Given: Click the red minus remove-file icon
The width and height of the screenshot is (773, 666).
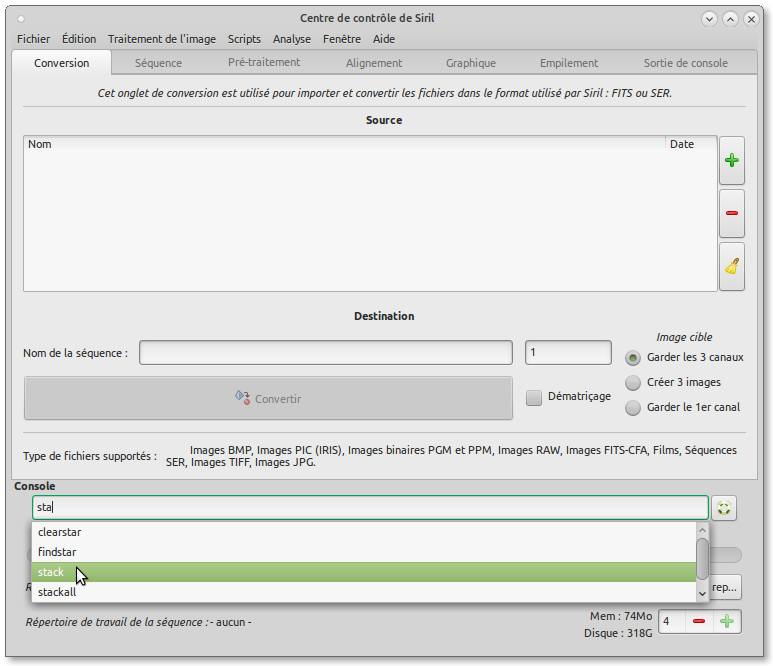Looking at the screenshot, I should pyautogui.click(x=731, y=213).
